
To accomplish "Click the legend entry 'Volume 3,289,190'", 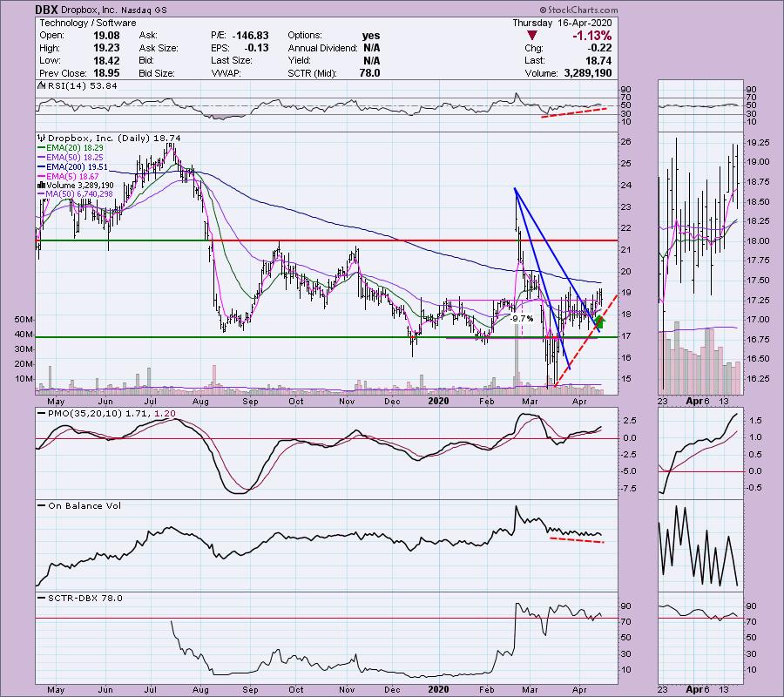I will (x=80, y=185).
